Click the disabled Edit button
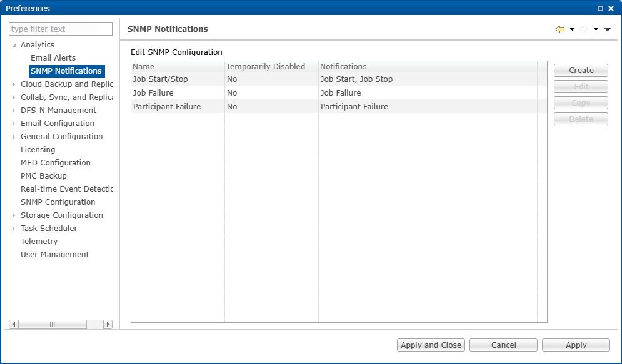Image resolution: width=622 pixels, height=364 pixels. tap(581, 86)
